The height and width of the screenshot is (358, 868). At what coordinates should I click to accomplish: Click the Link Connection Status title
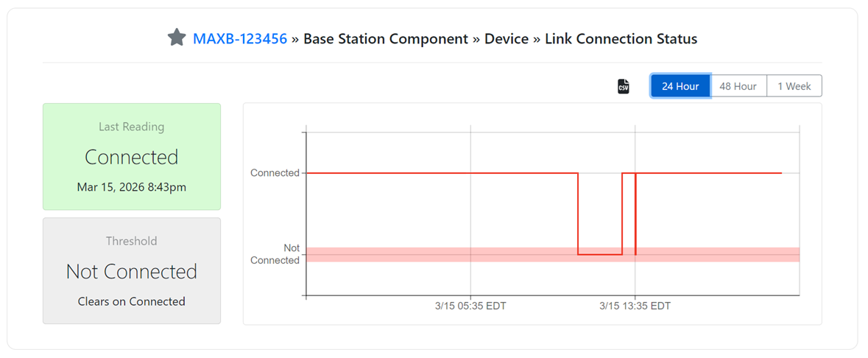[x=621, y=38]
